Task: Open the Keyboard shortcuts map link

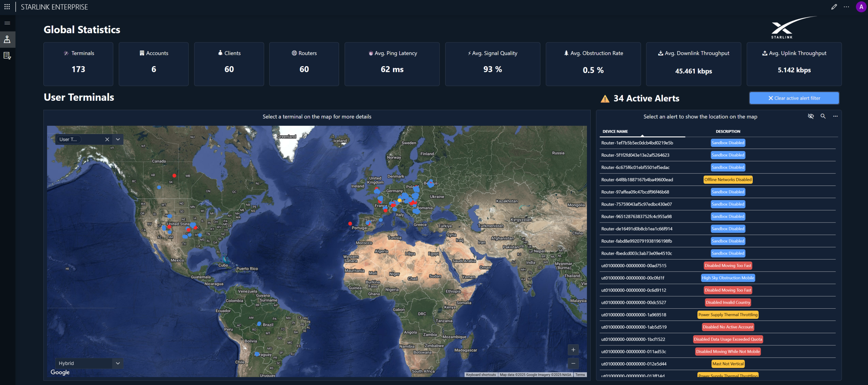Action: click(x=481, y=375)
